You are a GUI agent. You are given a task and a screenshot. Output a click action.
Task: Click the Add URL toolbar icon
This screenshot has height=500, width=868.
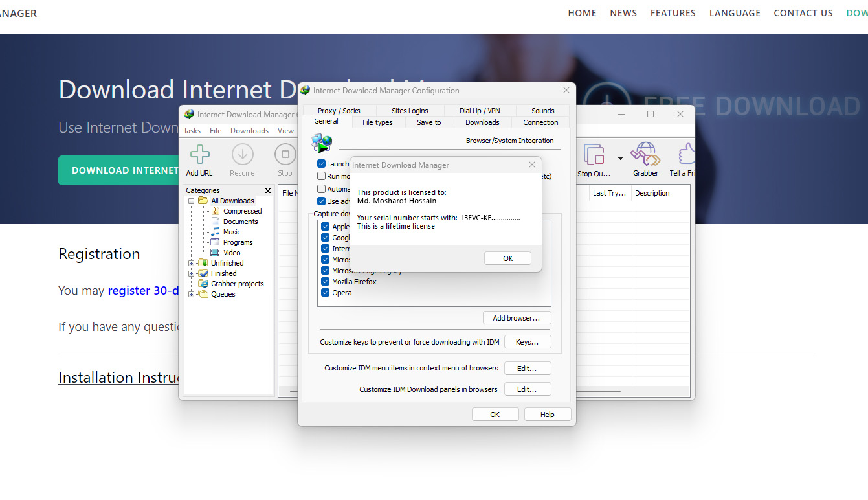(x=199, y=155)
